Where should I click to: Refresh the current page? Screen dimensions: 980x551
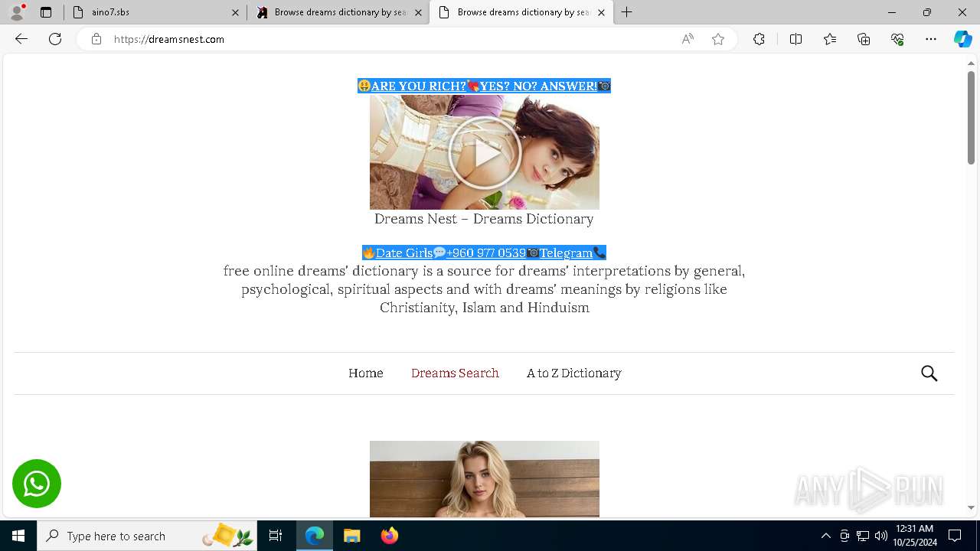coord(55,39)
